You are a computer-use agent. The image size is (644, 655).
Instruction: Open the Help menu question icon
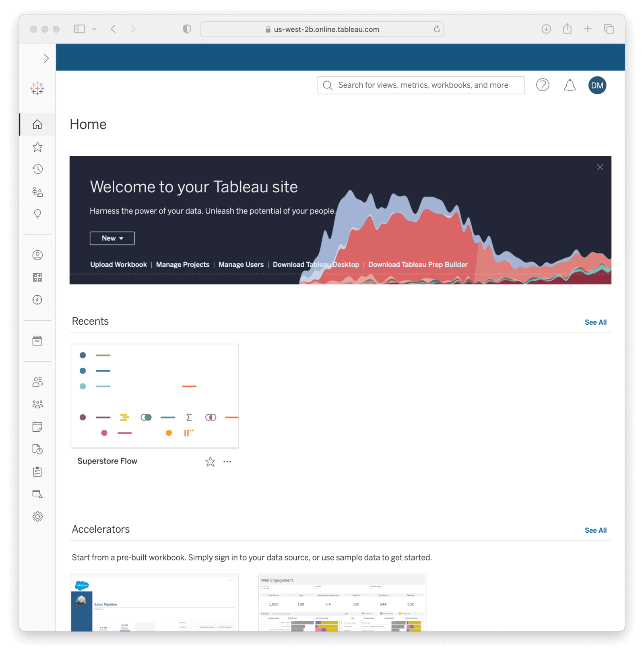click(543, 85)
